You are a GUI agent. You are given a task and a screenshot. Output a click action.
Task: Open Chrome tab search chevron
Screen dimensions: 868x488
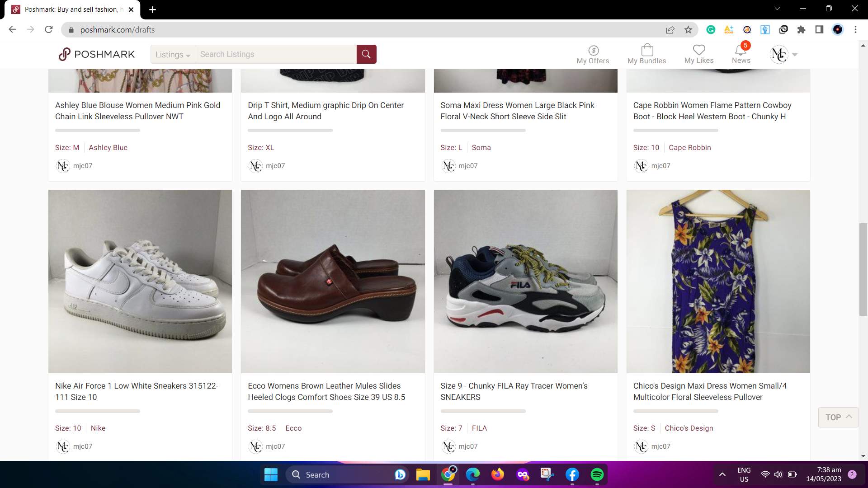[777, 9]
